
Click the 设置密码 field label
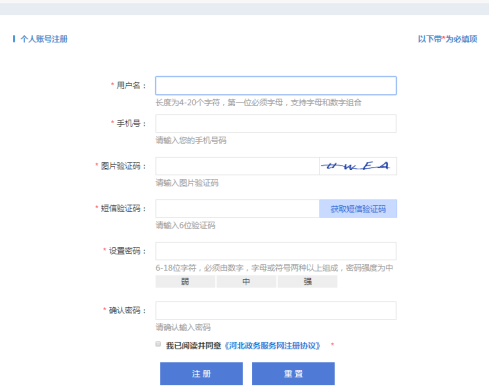(x=125, y=251)
